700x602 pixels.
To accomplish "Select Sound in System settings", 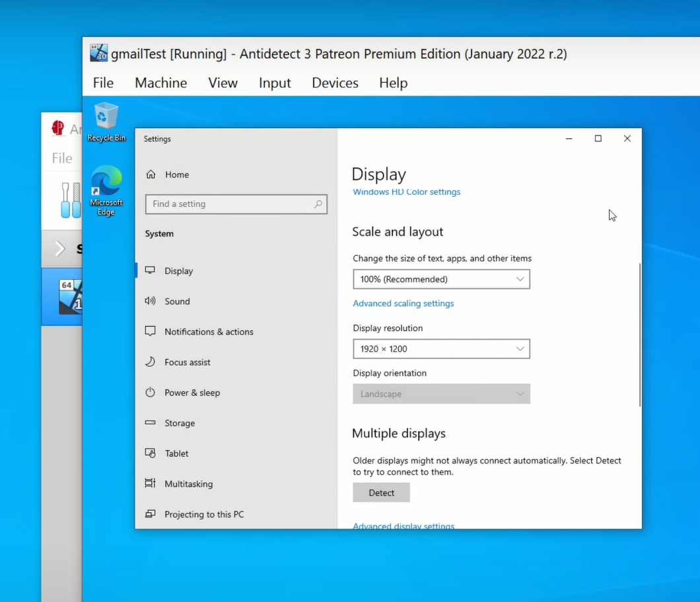I will click(x=236, y=301).
